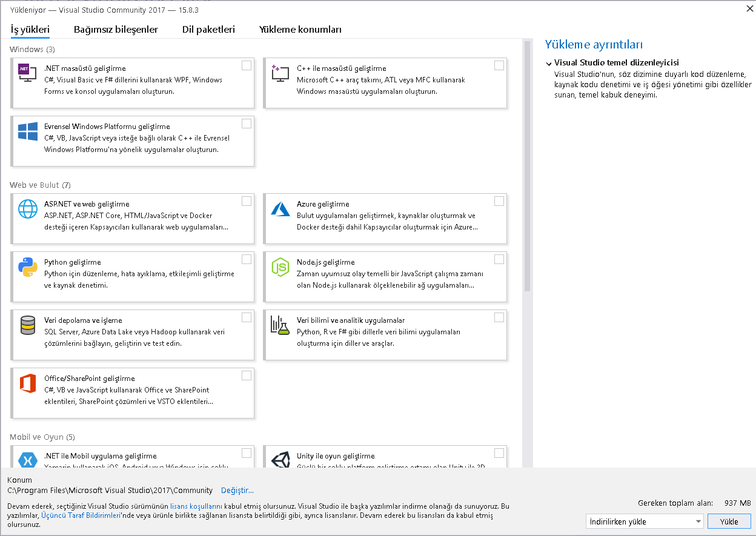The height and width of the screenshot is (536, 756).
Task: Click the Xamarin icon for mobile development
Action: tap(28, 460)
